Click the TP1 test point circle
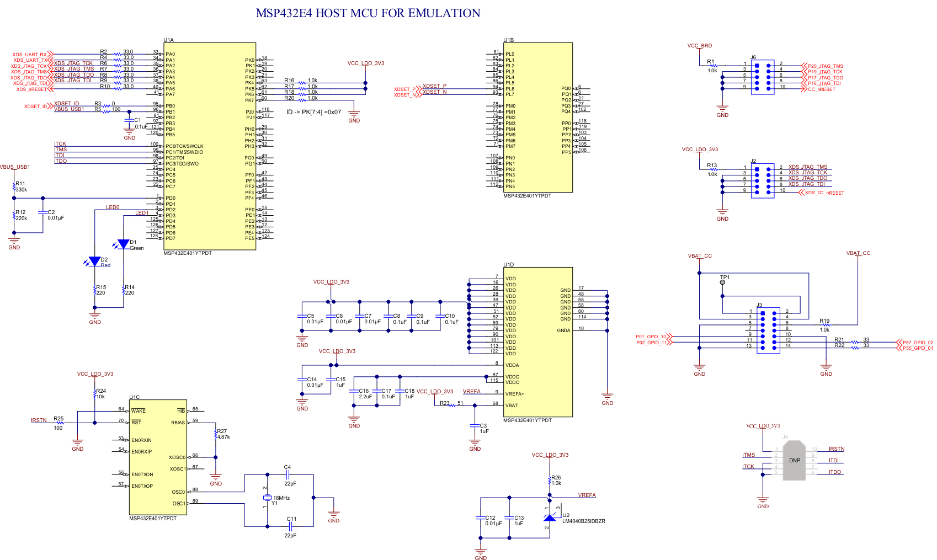This screenshot has width=937, height=560. (722, 282)
